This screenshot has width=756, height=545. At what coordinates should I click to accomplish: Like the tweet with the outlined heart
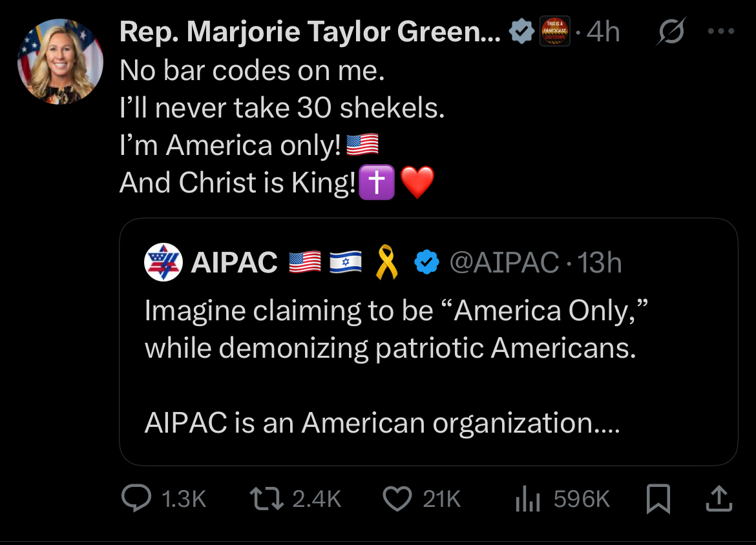[x=397, y=499]
